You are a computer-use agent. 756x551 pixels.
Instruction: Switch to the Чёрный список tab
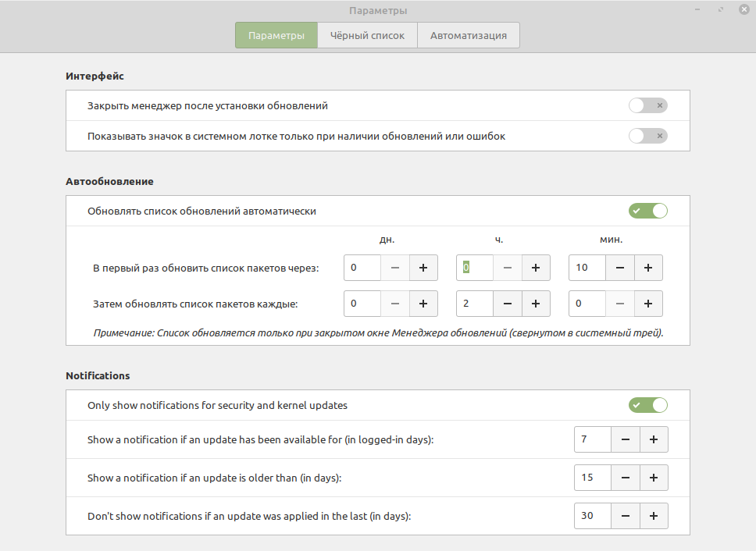click(367, 35)
